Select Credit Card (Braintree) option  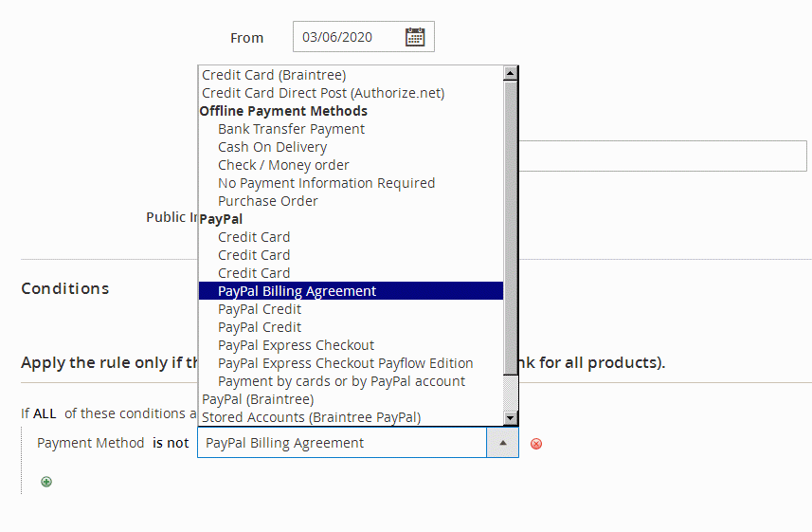[x=274, y=75]
